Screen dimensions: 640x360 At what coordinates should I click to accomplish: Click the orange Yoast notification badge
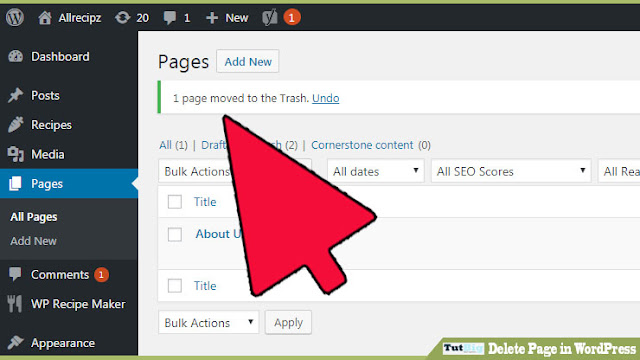291,18
